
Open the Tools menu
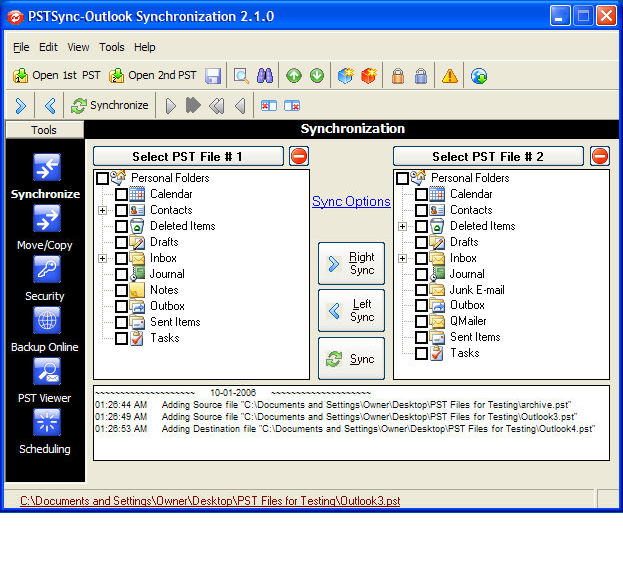pos(112,47)
